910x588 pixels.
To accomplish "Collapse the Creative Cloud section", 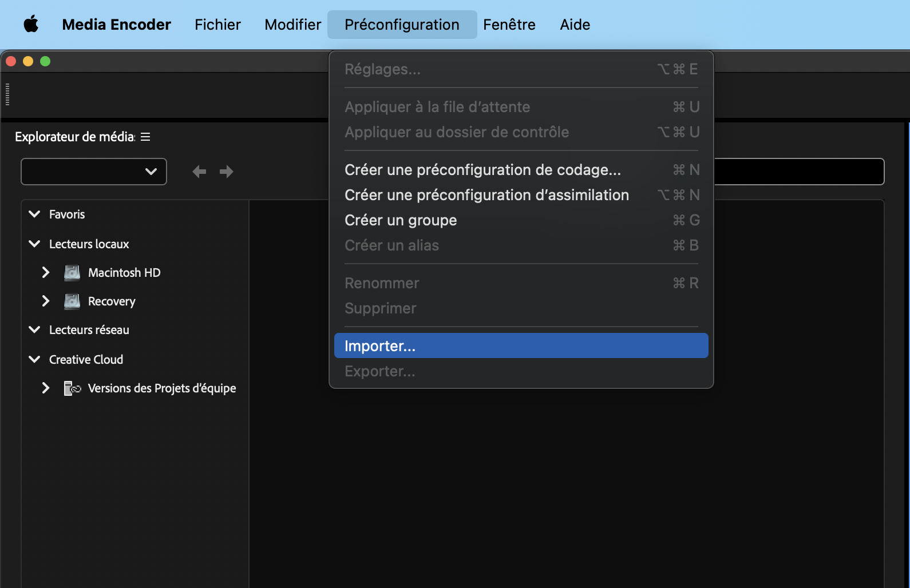I will (34, 359).
